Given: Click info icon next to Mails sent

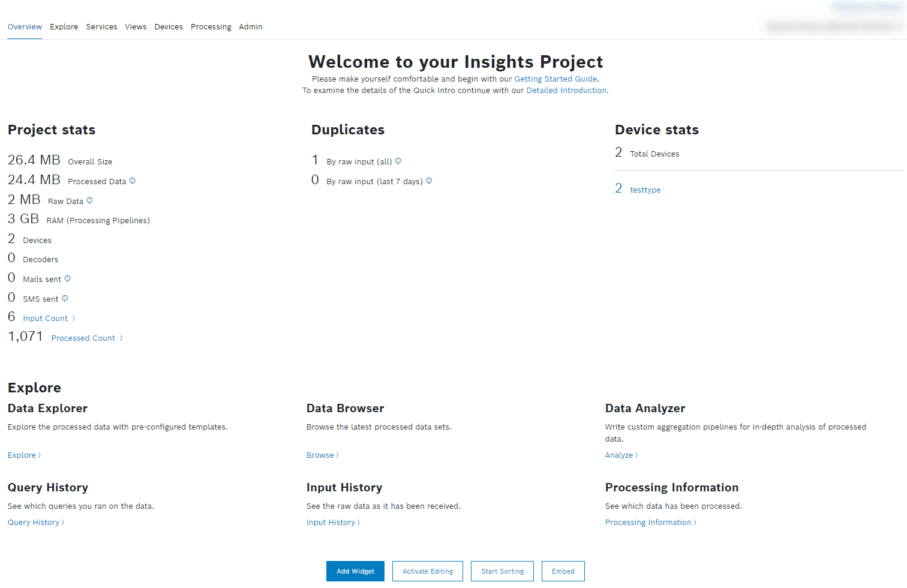Looking at the screenshot, I should point(68,278).
